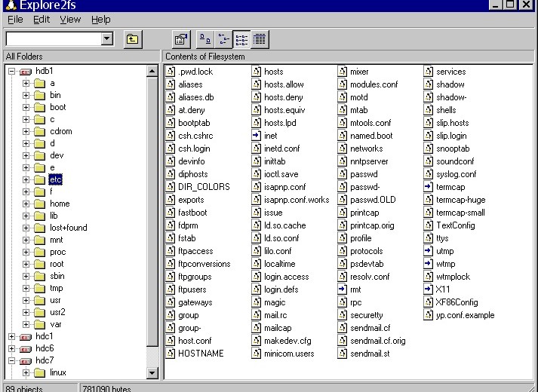Toggle the List view button
Screen dimensions: 538x392
241,39
